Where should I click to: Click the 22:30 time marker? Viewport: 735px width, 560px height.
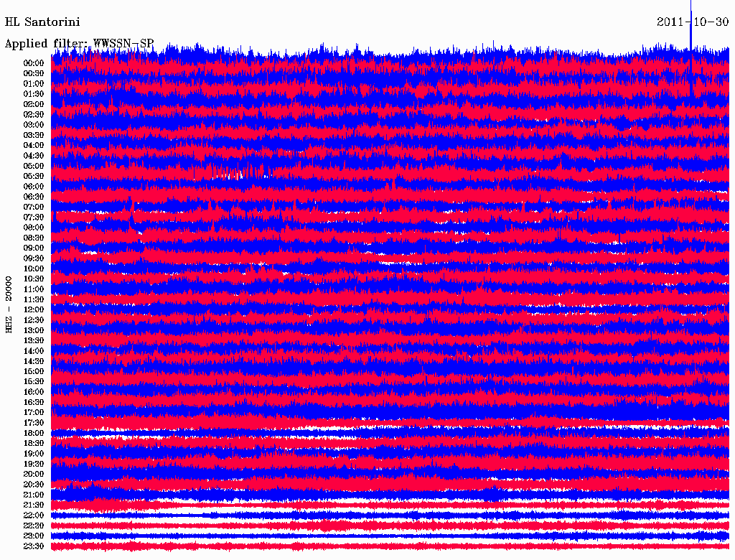(34, 526)
